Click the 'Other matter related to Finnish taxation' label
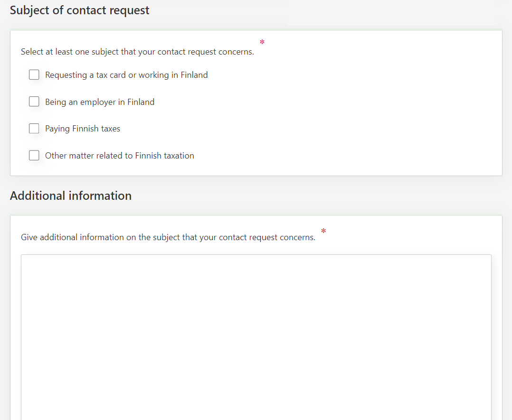The height and width of the screenshot is (420, 512). [120, 156]
